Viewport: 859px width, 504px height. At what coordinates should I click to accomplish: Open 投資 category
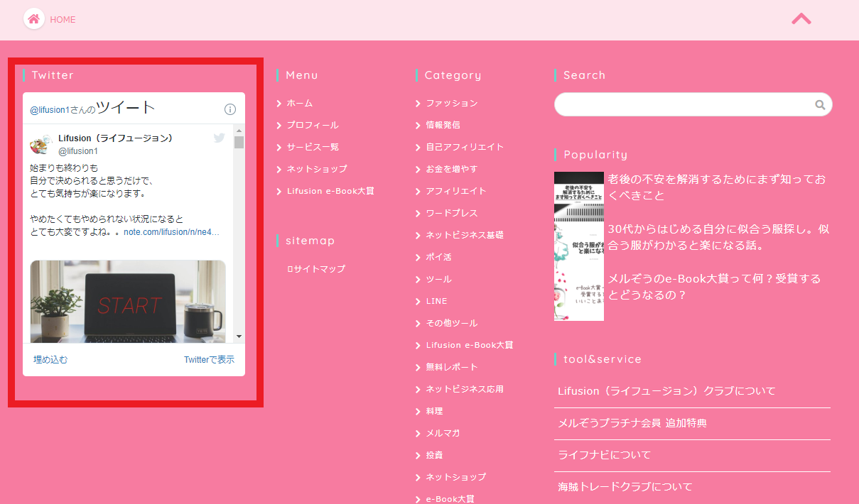tap(434, 455)
